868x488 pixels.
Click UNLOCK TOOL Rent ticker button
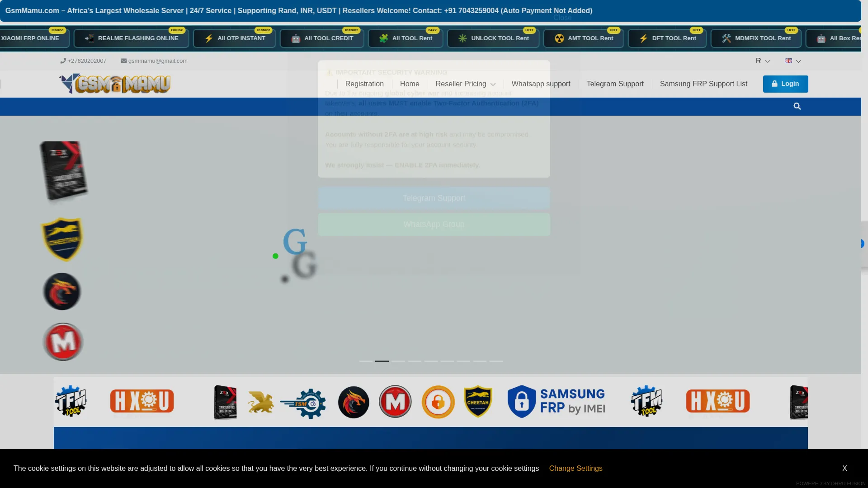coord(493,38)
